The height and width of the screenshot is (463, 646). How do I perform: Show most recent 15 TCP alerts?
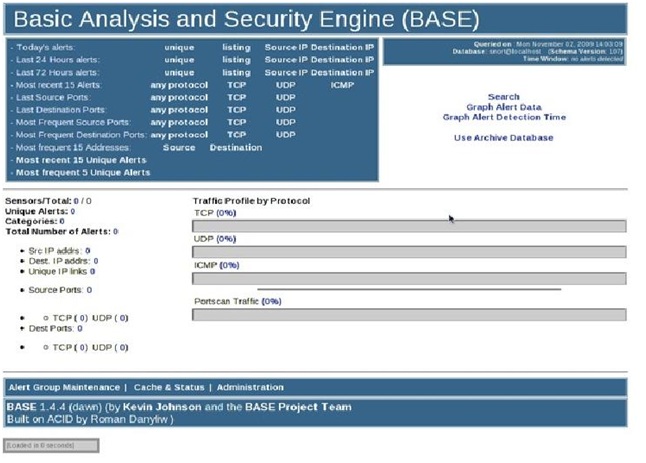click(x=236, y=85)
